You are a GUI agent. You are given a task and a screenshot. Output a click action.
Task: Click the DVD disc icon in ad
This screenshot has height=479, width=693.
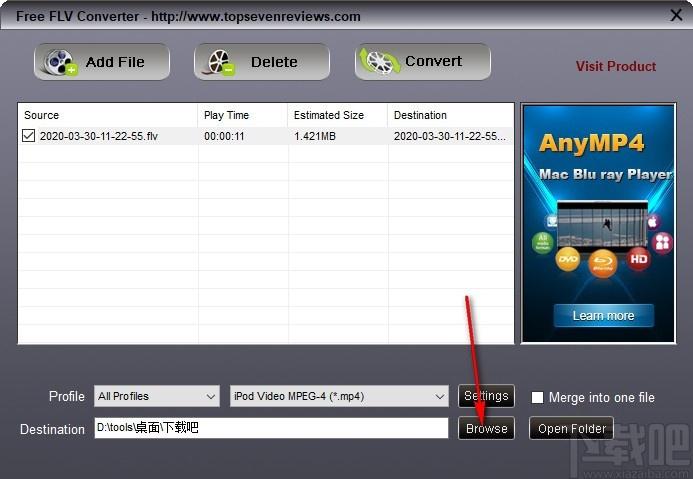coord(568,260)
